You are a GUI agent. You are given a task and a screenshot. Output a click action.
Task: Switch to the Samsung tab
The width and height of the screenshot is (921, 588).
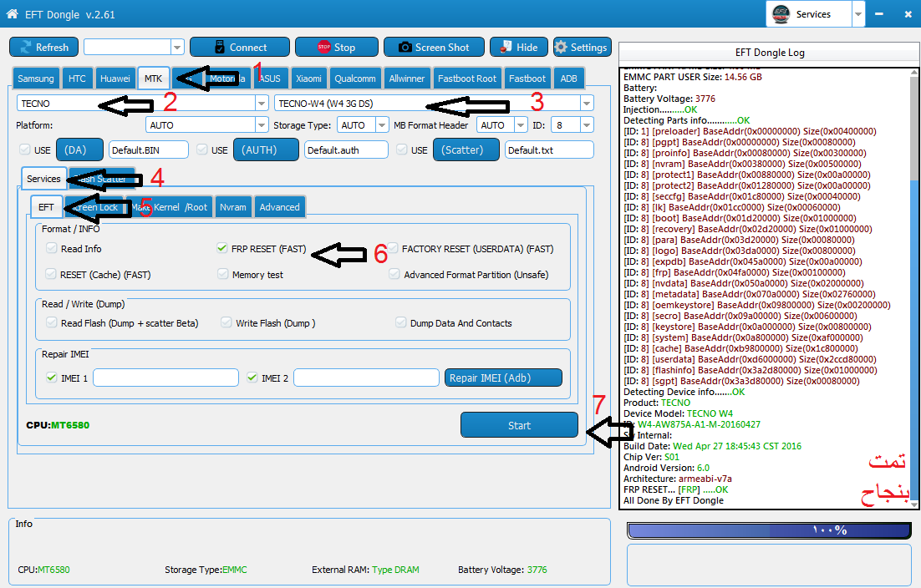pyautogui.click(x=36, y=78)
